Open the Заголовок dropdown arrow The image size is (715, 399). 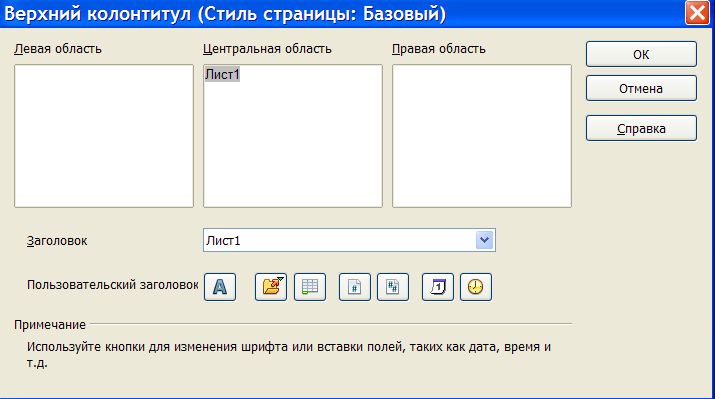point(484,240)
